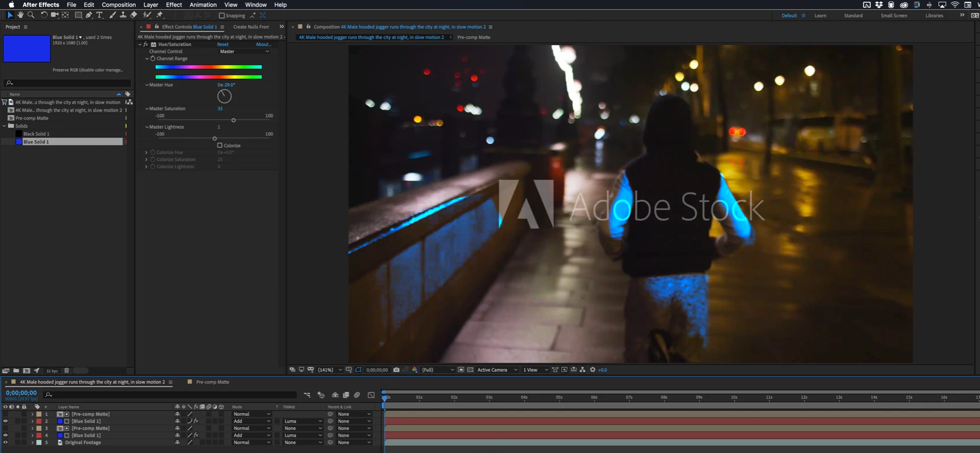Click About link for Hue/Saturation
The width and height of the screenshot is (980, 453).
pyautogui.click(x=263, y=44)
